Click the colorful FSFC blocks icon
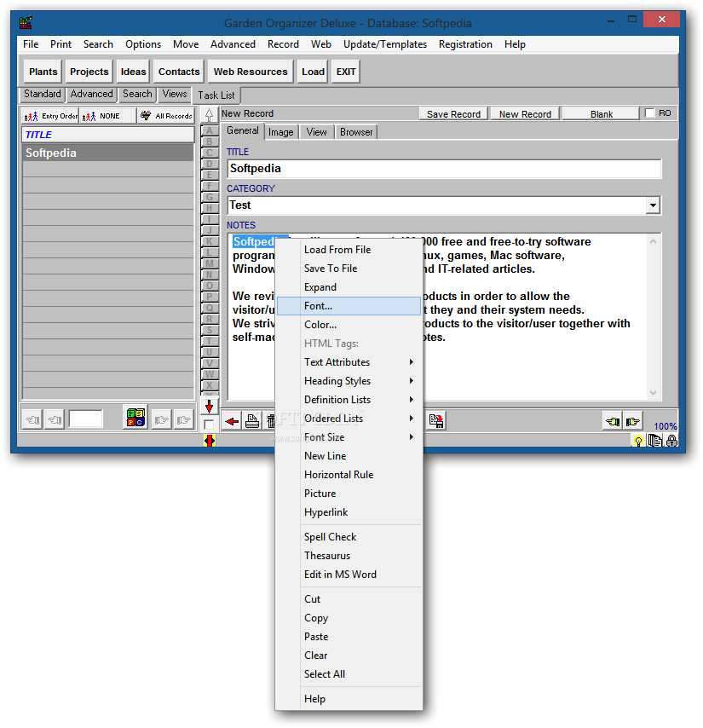This screenshot has width=703, height=728. 136,418
